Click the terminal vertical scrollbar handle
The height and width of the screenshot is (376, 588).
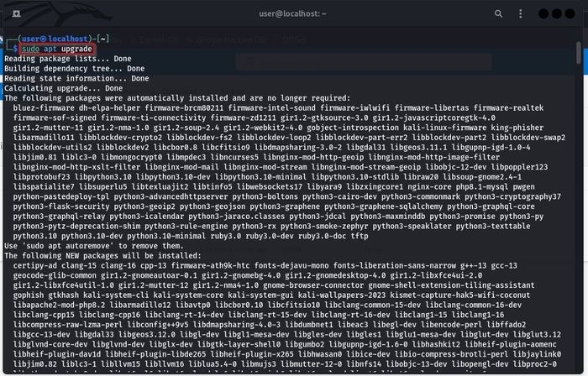coord(579,53)
